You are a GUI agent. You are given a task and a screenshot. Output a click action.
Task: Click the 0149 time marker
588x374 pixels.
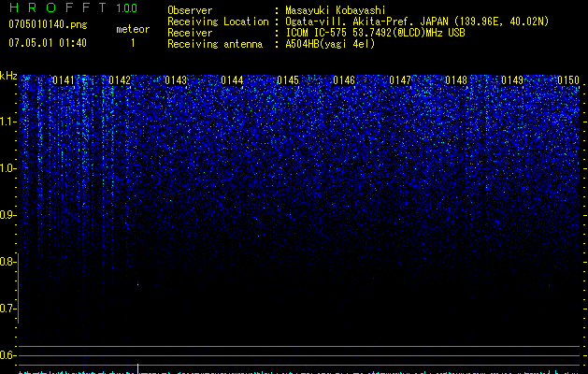coord(512,80)
